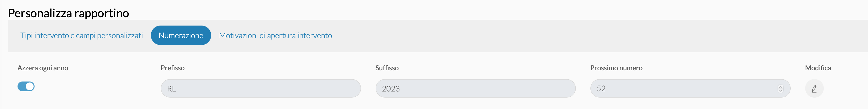Image resolution: width=868 pixels, height=109 pixels.
Task: Open Tipi intervento e campi personalizzati tab
Action: coord(81,36)
